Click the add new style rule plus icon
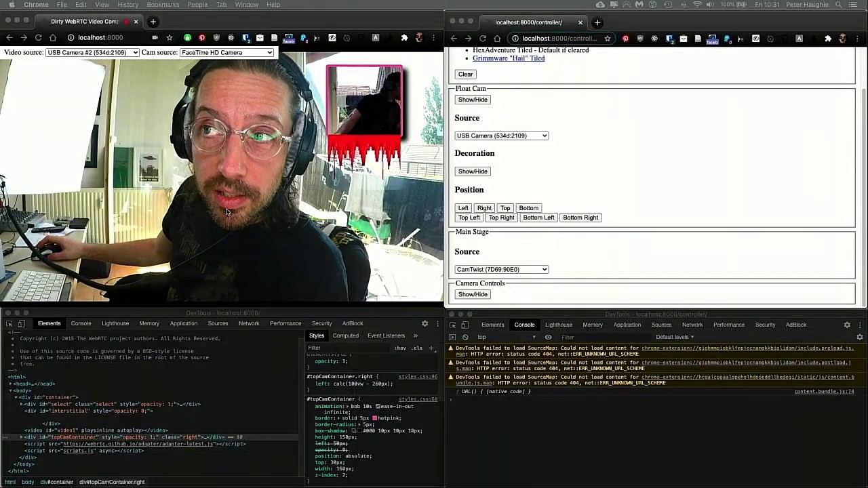Viewport: 868px width, 488px height. pyautogui.click(x=431, y=348)
